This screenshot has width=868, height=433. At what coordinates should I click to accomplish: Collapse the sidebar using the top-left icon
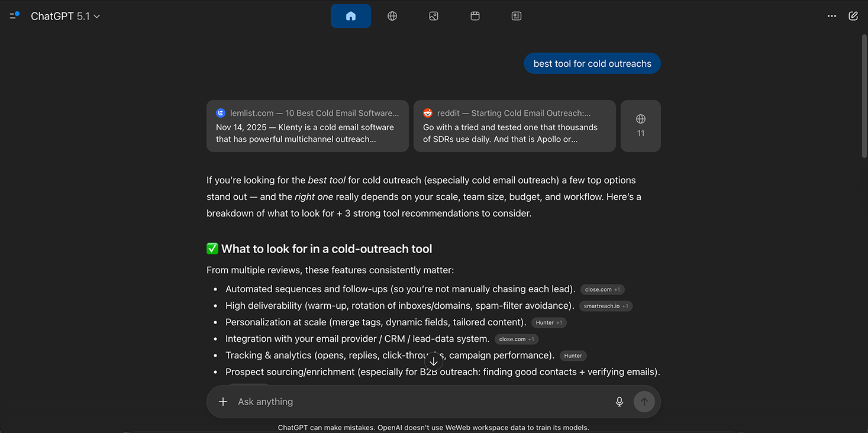(x=13, y=15)
